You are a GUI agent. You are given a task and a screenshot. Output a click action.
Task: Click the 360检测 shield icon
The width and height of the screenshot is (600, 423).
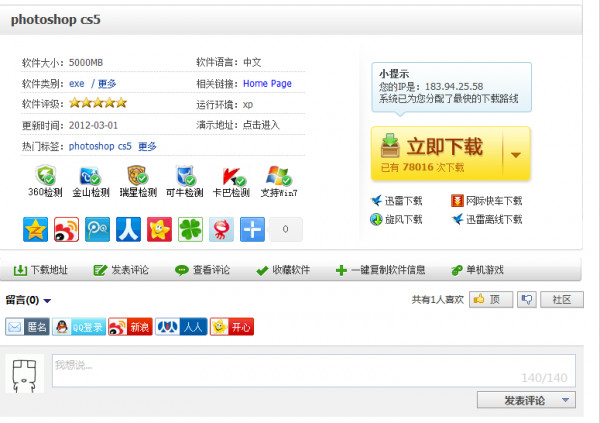coord(45,175)
